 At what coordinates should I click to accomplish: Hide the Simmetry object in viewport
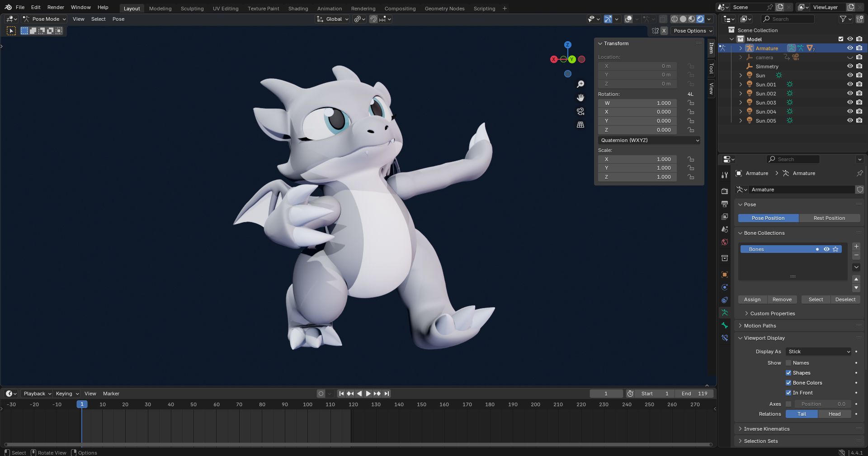[850, 66]
